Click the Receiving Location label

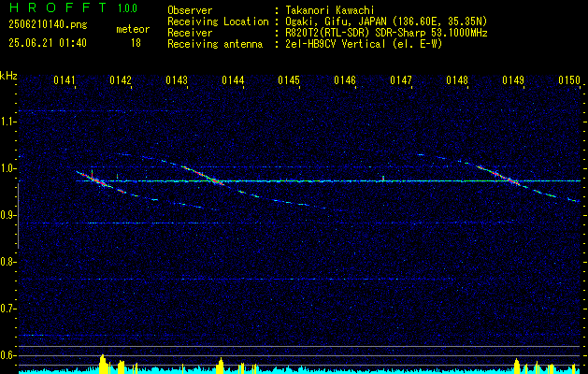[218, 22]
